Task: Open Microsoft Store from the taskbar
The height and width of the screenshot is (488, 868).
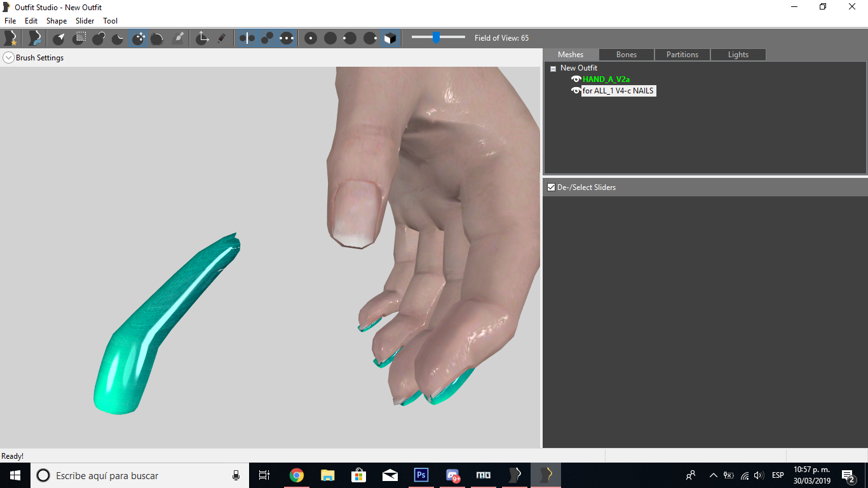Action: (358, 475)
